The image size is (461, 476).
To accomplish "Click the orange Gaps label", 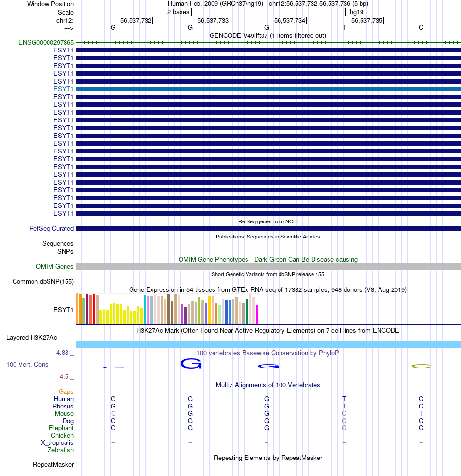I will click(66, 392).
